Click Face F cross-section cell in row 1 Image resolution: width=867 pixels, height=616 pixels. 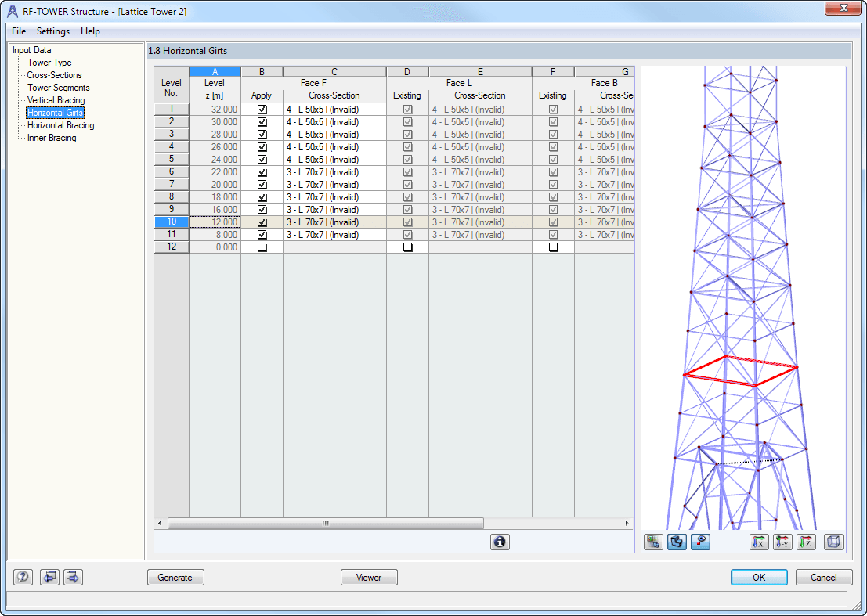tap(334, 110)
